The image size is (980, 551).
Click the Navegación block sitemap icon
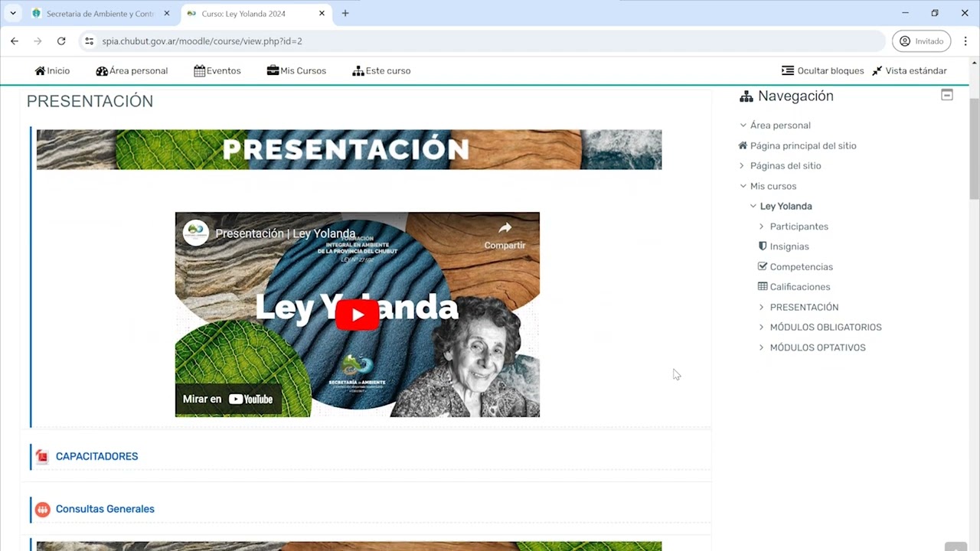pos(746,96)
